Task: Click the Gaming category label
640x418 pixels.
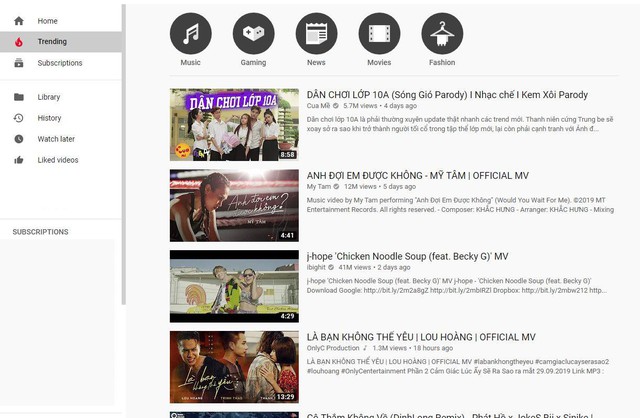Action: [x=253, y=62]
